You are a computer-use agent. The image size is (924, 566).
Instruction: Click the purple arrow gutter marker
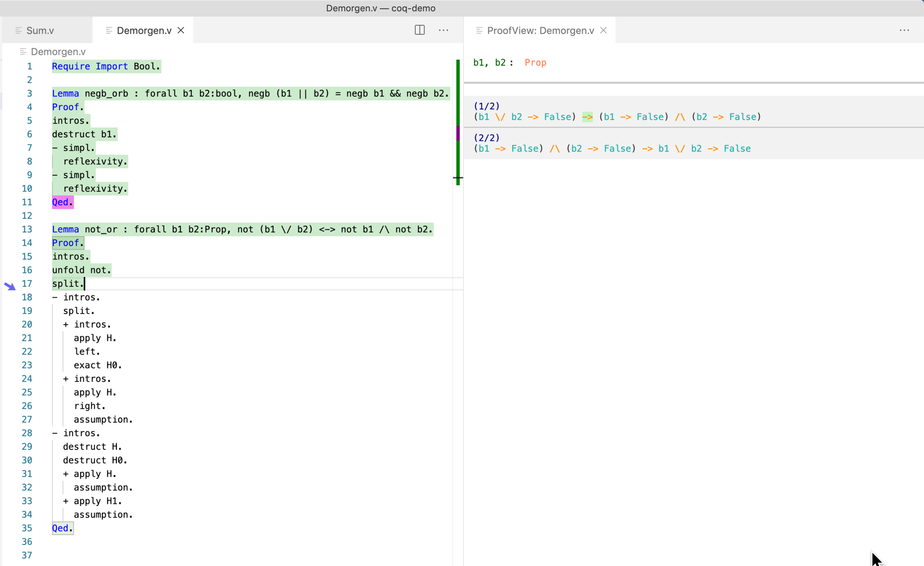(x=10, y=286)
